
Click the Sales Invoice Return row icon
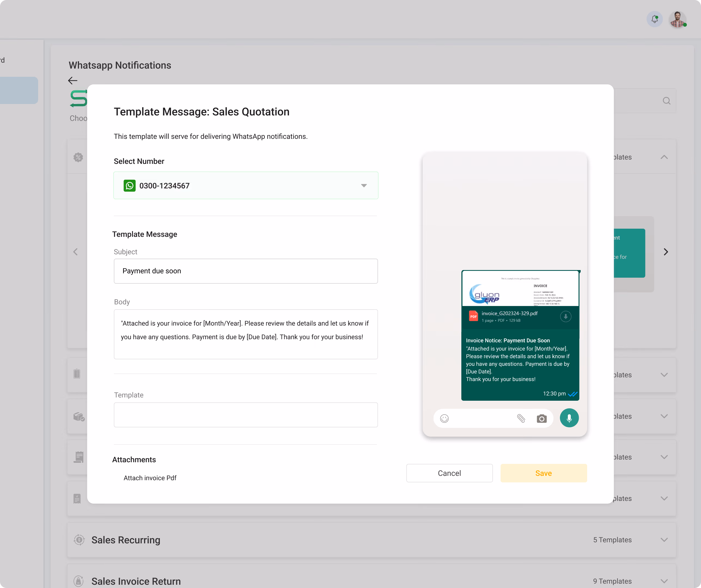pos(78,581)
